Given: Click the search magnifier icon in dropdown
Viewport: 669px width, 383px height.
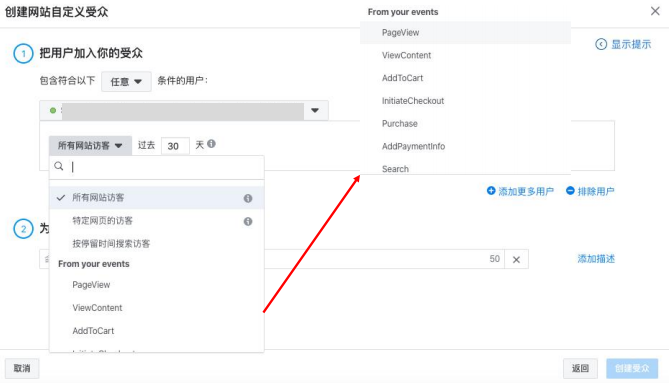Looking at the screenshot, I should click(59, 166).
